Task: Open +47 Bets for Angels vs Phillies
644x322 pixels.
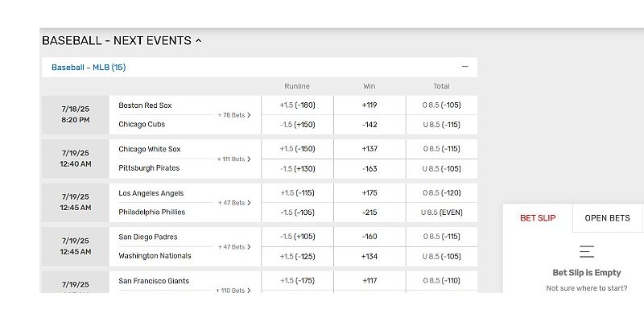Action: tap(234, 203)
